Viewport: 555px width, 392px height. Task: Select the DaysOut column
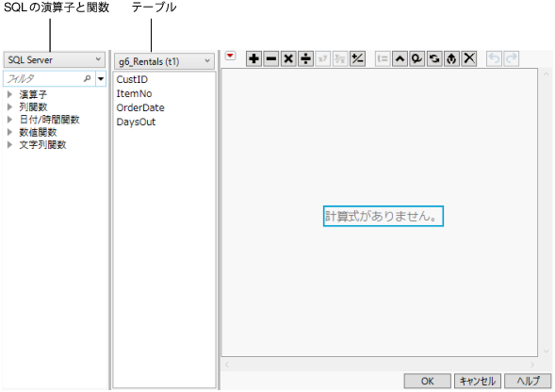pos(136,122)
